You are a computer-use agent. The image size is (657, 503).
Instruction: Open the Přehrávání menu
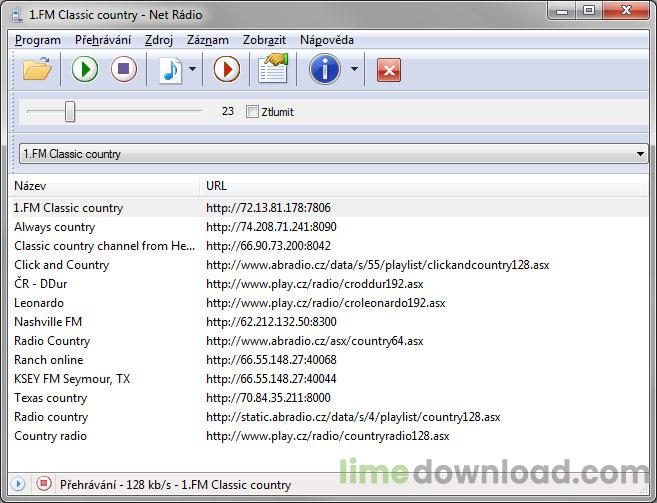(x=102, y=39)
